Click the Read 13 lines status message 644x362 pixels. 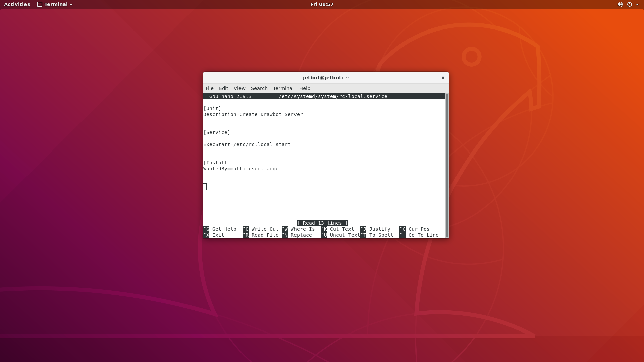322,223
